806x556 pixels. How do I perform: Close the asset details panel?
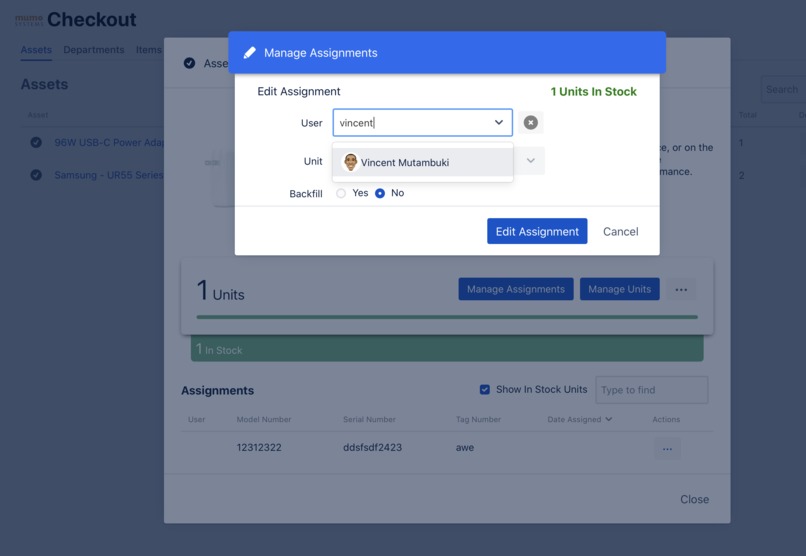point(694,499)
